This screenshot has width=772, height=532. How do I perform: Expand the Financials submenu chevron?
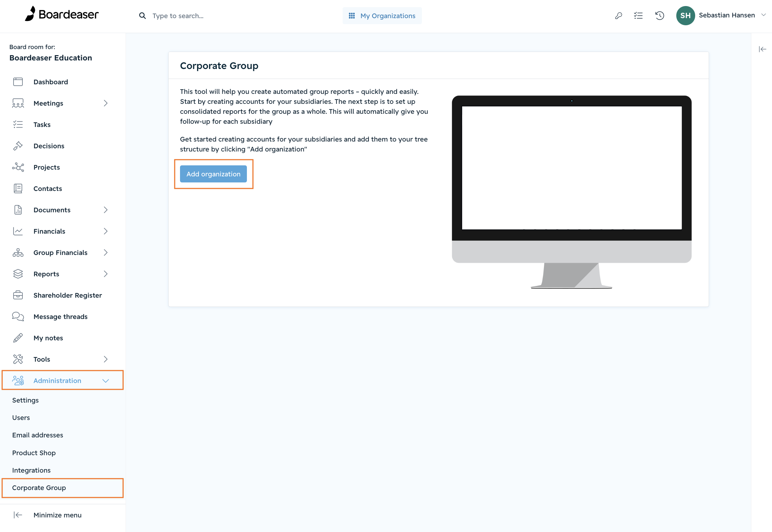pos(106,231)
